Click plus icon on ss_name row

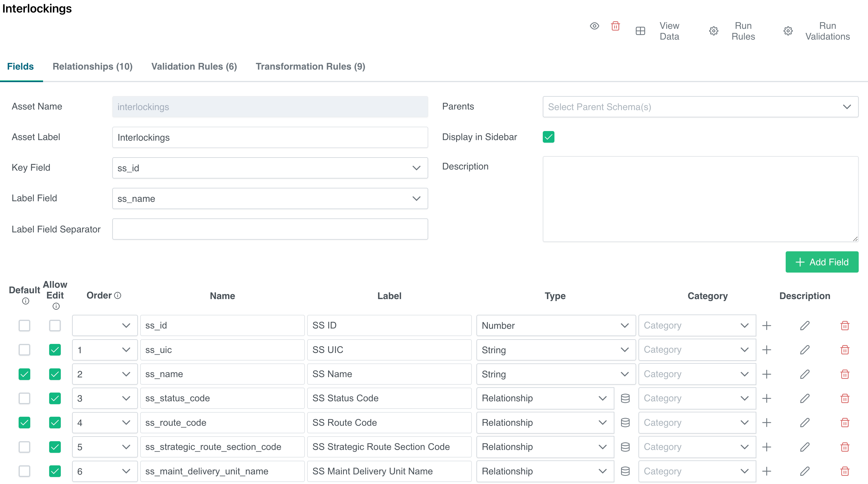pos(766,374)
